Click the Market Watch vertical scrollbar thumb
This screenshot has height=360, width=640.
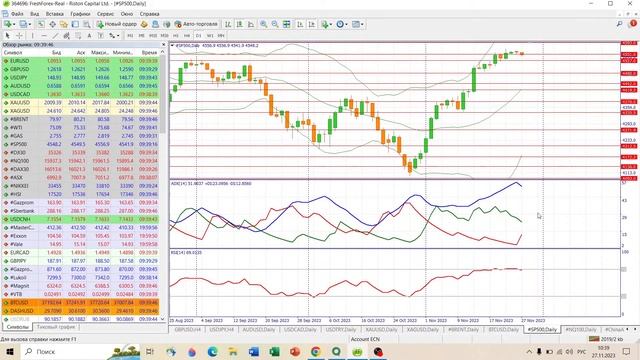(163, 95)
